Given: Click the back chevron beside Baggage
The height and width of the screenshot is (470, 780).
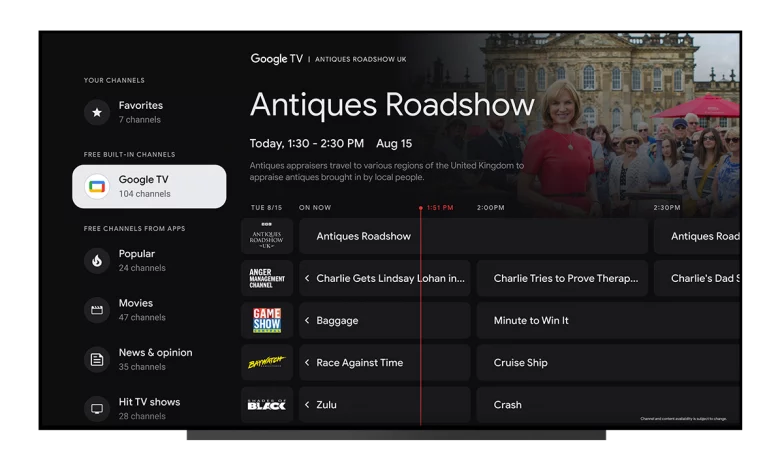Looking at the screenshot, I should tap(307, 320).
